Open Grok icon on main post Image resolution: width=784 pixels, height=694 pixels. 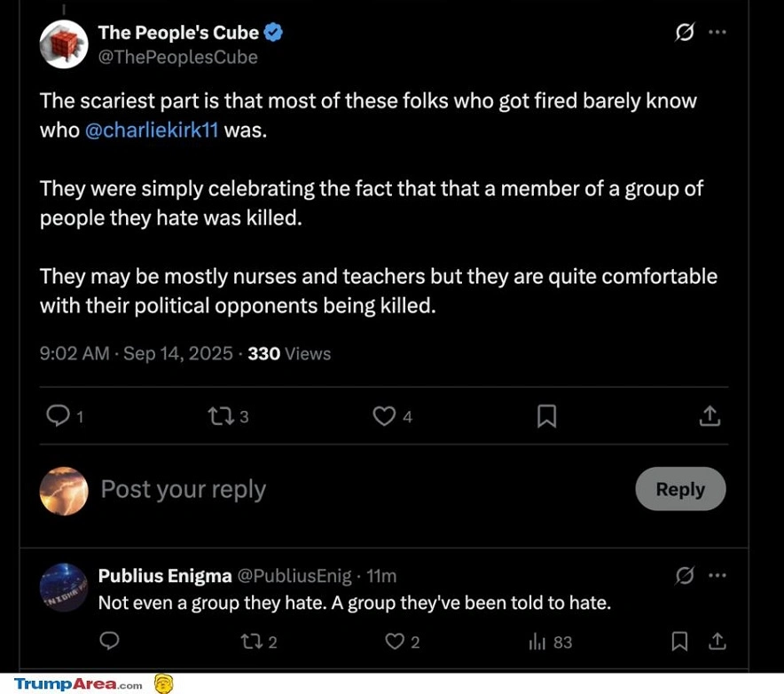pyautogui.click(x=685, y=33)
